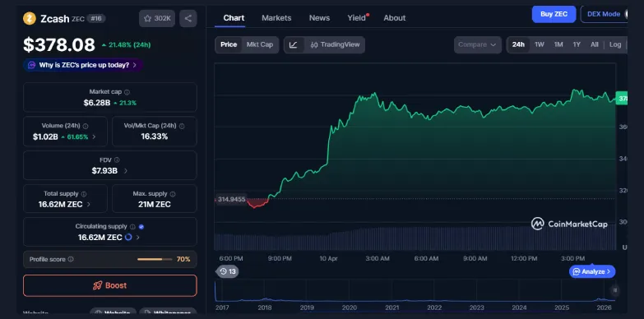644x319 pixels.
Task: Open the Compare dropdown
Action: point(478,44)
